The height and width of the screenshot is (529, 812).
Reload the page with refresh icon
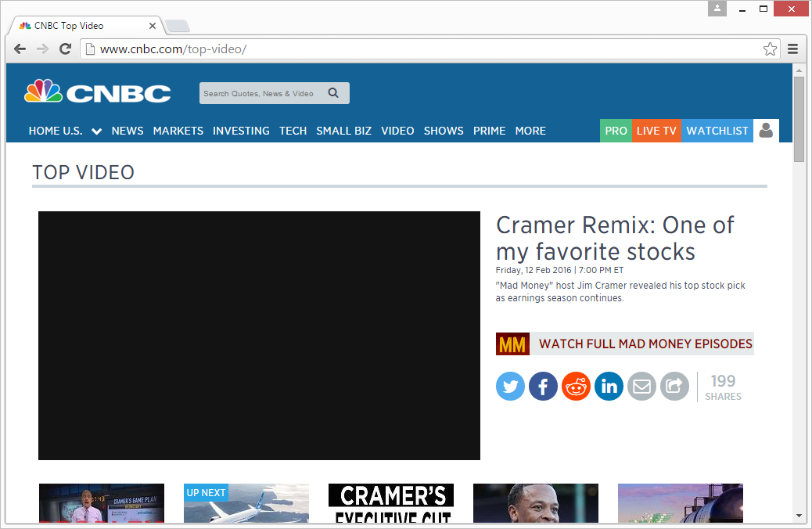tap(65, 49)
